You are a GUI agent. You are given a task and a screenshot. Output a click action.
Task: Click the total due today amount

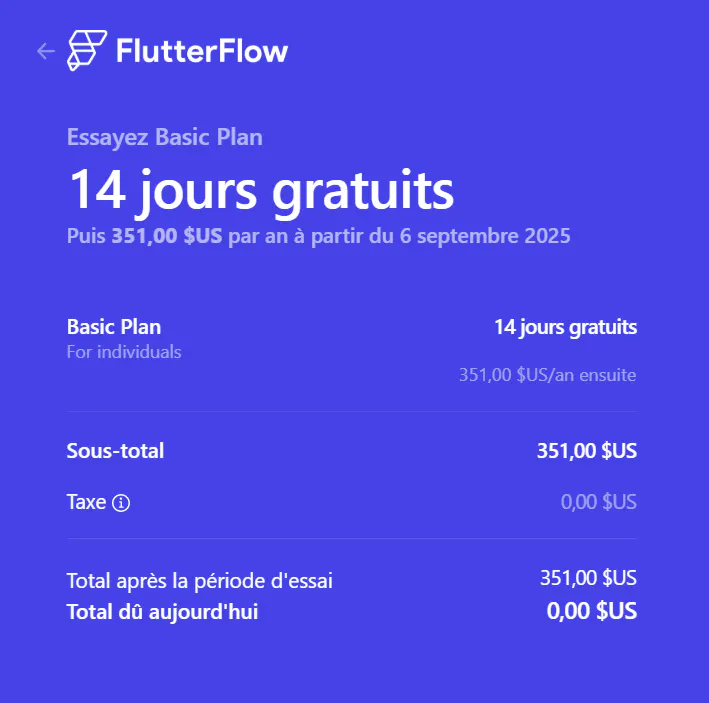point(591,611)
